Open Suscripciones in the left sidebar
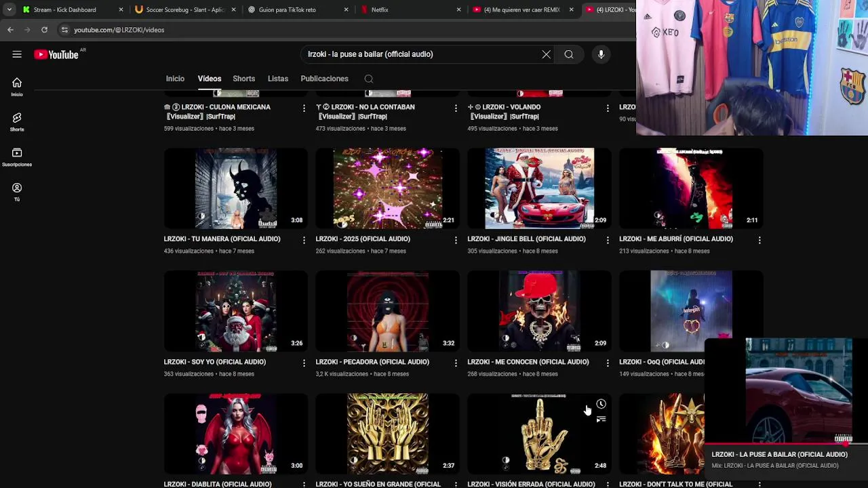 (x=17, y=157)
